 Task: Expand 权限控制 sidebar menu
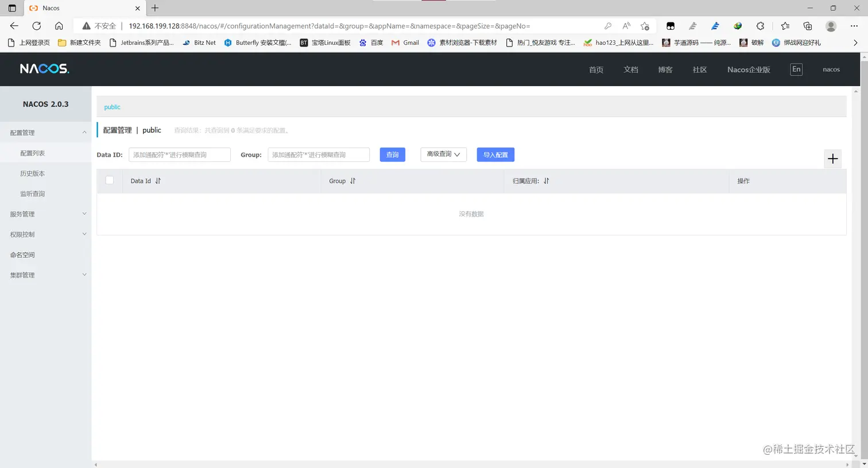click(45, 234)
